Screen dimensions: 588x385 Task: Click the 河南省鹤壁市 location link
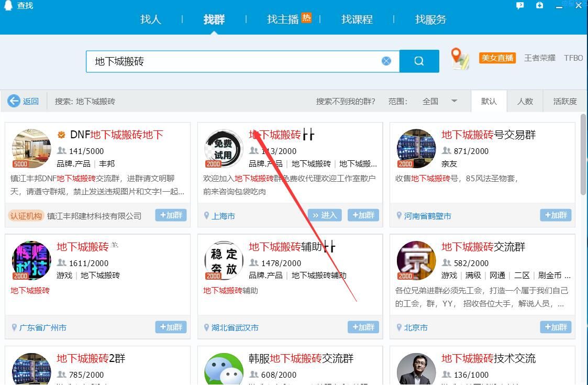(427, 216)
